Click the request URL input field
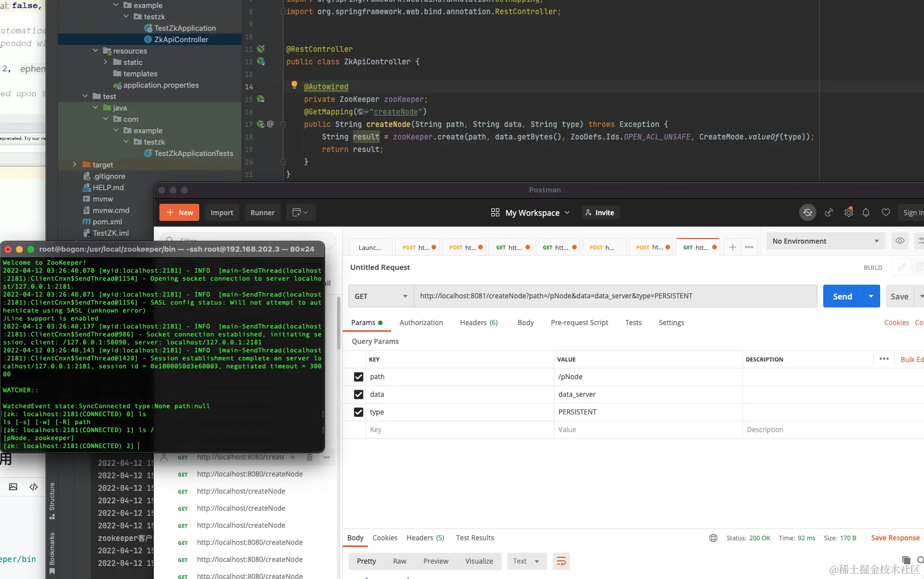 [x=615, y=296]
